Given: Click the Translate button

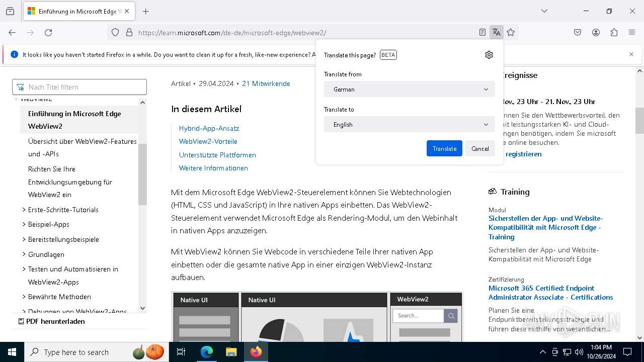Looking at the screenshot, I should (444, 148).
